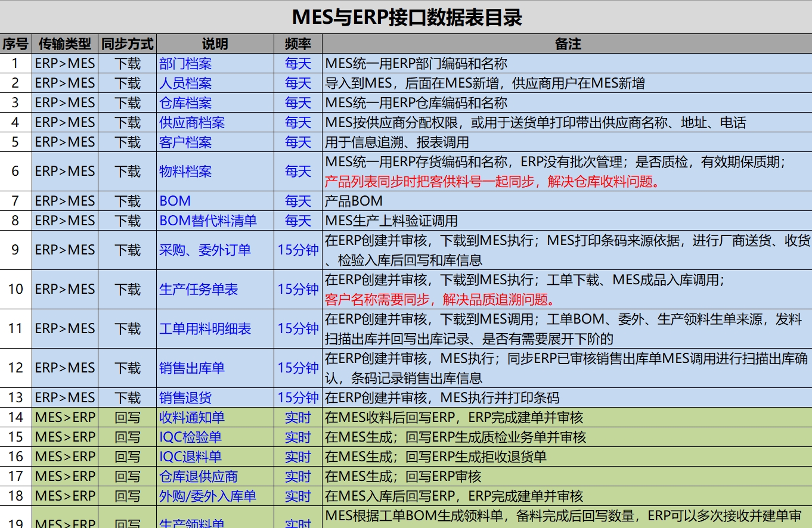812x528 pixels.
Task: Select the ERP>MES cell in row 1
Action: pyautogui.click(x=64, y=63)
